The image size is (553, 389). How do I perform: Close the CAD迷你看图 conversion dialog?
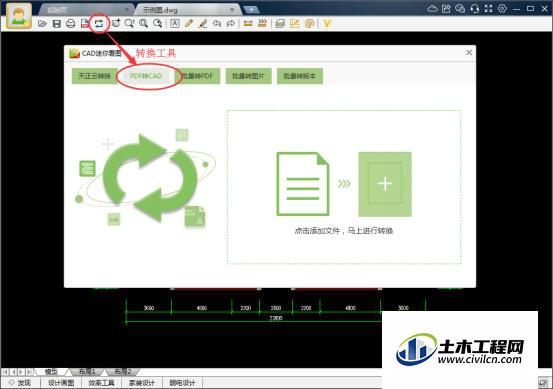pyautogui.click(x=469, y=53)
